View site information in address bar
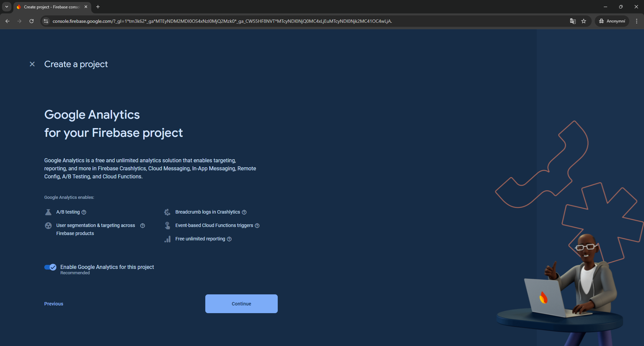Viewport: 644px width, 346px height. pos(46,21)
